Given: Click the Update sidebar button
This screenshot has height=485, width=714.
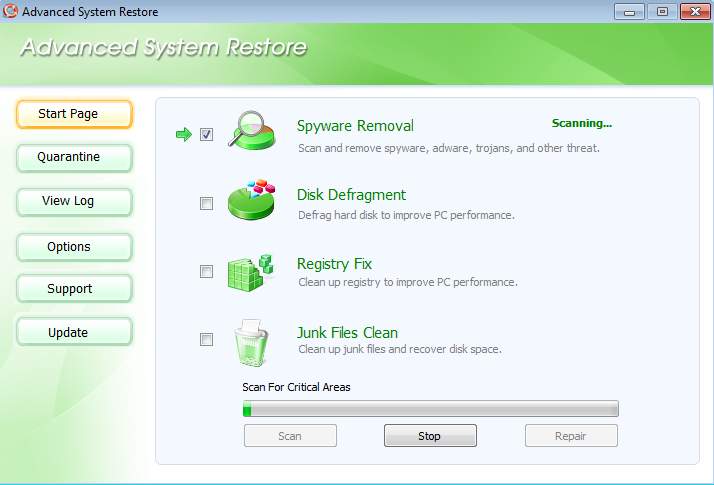Looking at the screenshot, I should (74, 332).
